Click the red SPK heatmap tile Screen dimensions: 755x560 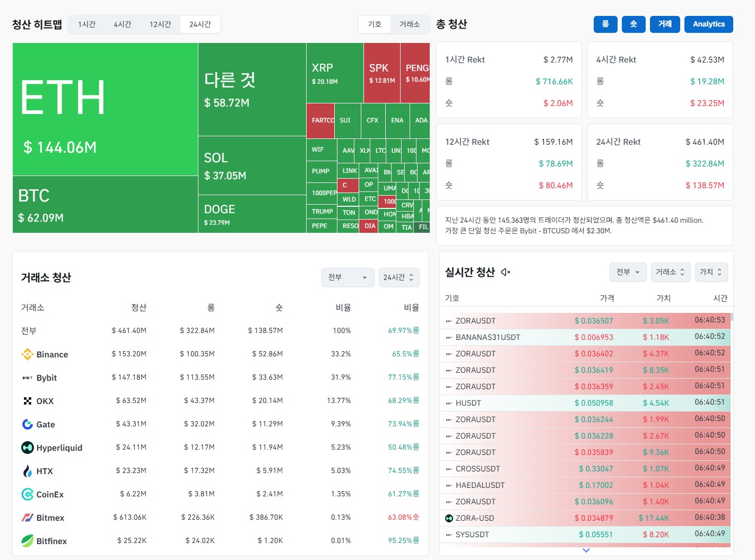[382, 73]
